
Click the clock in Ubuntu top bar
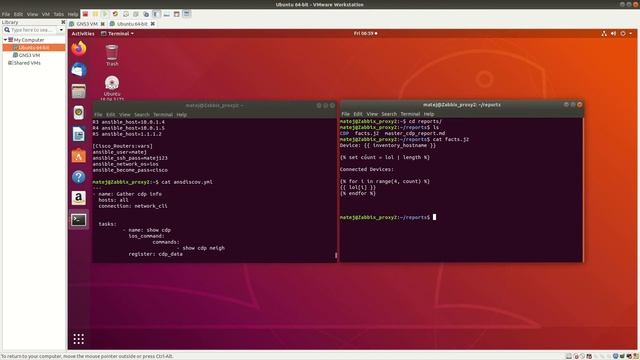365,33
